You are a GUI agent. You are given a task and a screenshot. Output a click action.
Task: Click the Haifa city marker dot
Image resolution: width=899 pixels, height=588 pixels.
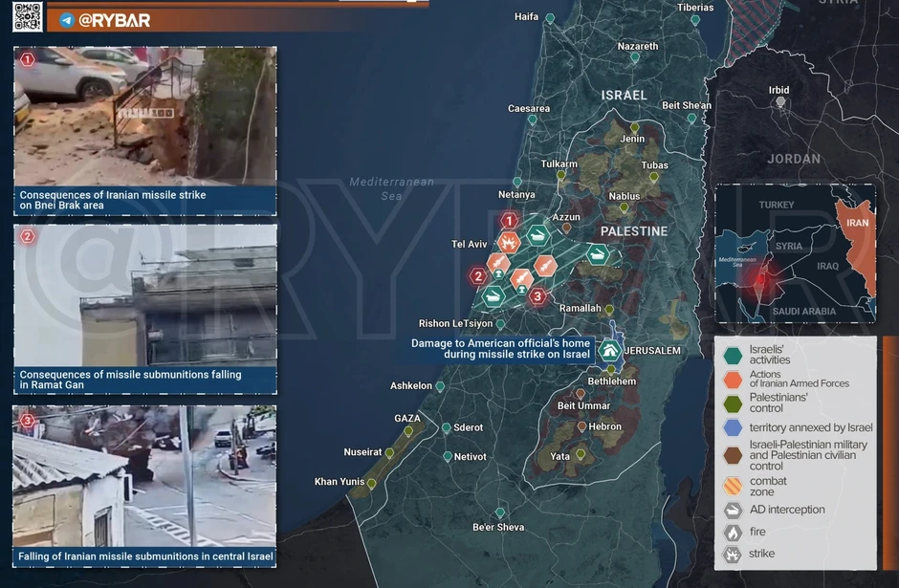pos(550,18)
